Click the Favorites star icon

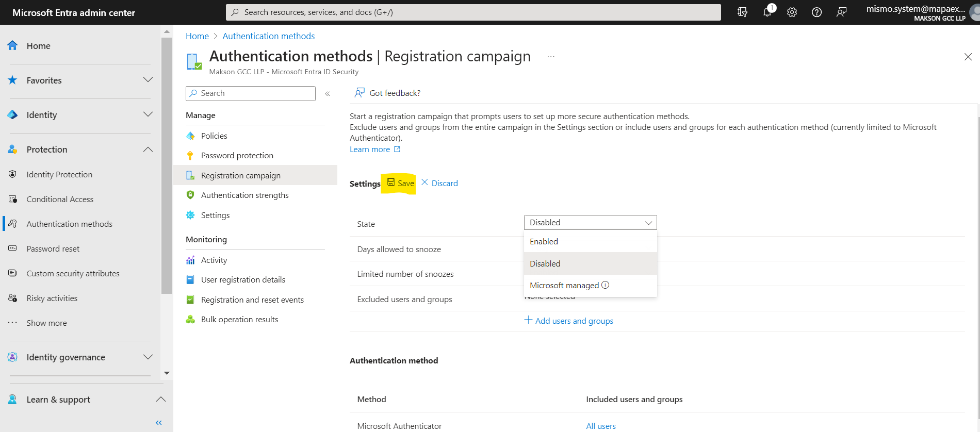(x=13, y=80)
